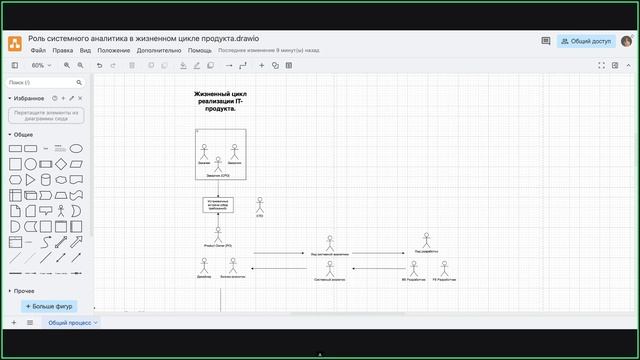Open the Помощь menu
The width and height of the screenshot is (640, 360).
200,51
